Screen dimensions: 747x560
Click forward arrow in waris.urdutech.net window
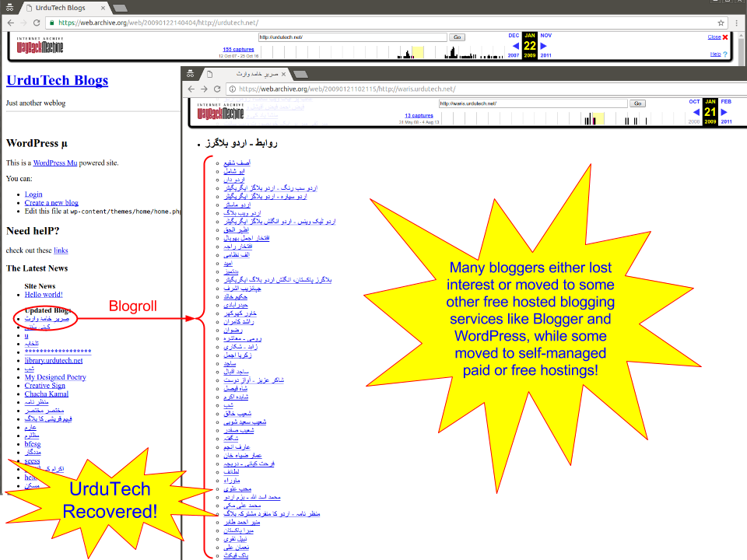204,89
